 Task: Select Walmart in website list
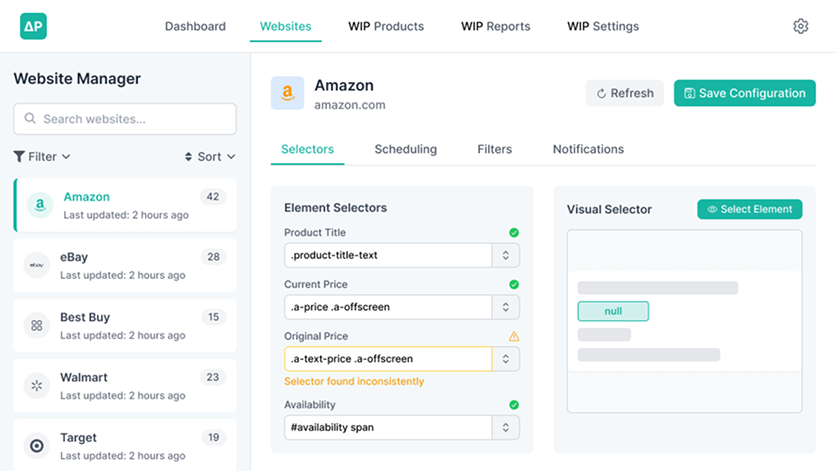point(125,385)
